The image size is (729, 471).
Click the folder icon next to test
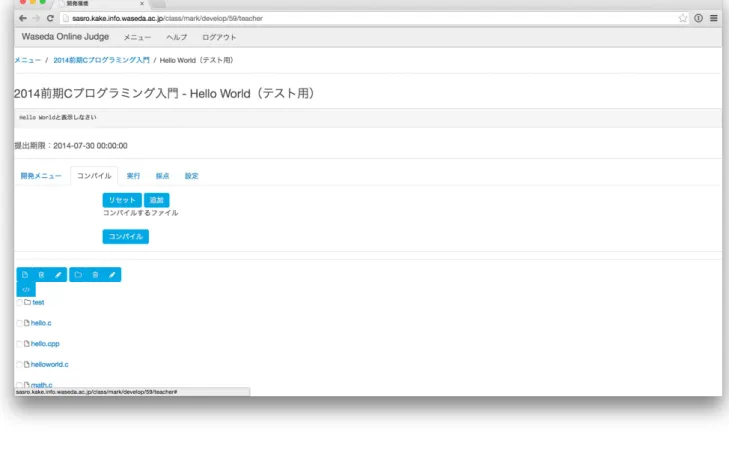pyautogui.click(x=27, y=302)
